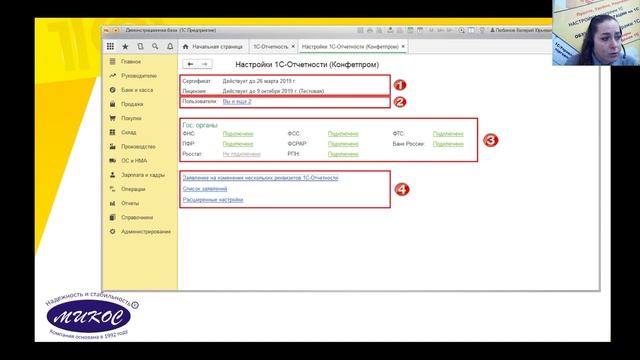Open Банк и касса section
This screenshot has height=360, width=640.
[137, 90]
